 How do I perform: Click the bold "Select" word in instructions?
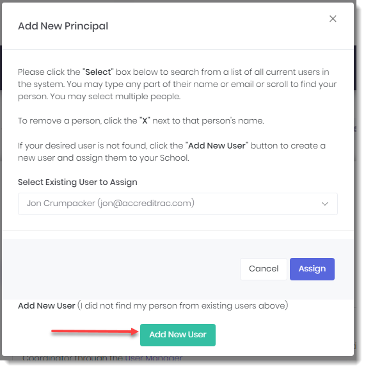click(98, 72)
